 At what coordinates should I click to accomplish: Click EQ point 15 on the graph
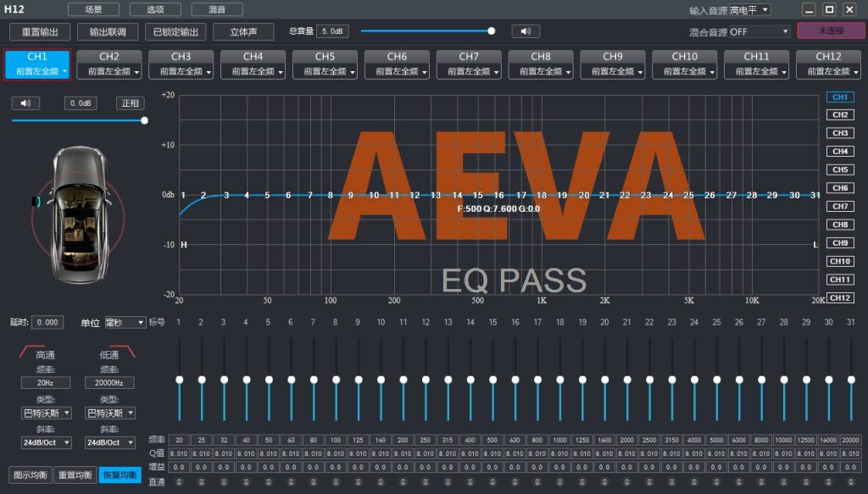tap(478, 195)
